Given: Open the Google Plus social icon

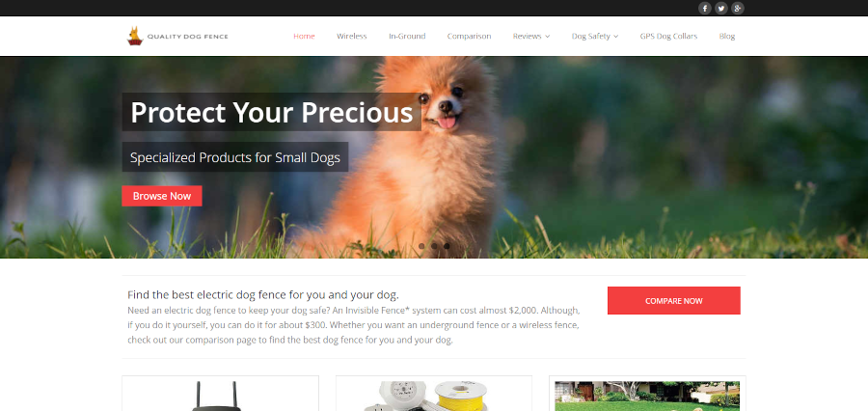Looking at the screenshot, I should point(738,9).
